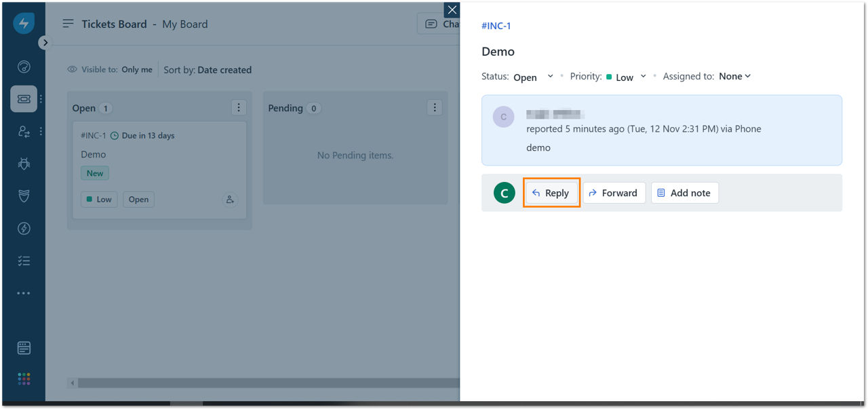The height and width of the screenshot is (410, 868).
Task: Open the circled lightning bolt sidebar icon
Action: pos(24,229)
